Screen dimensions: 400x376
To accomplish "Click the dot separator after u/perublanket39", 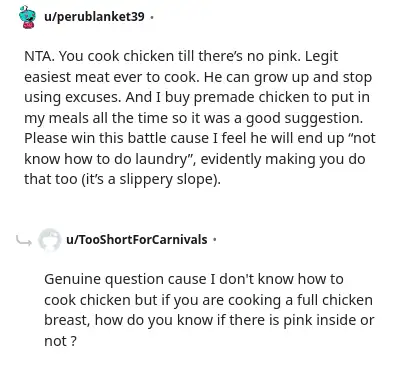I will tap(152, 17).
